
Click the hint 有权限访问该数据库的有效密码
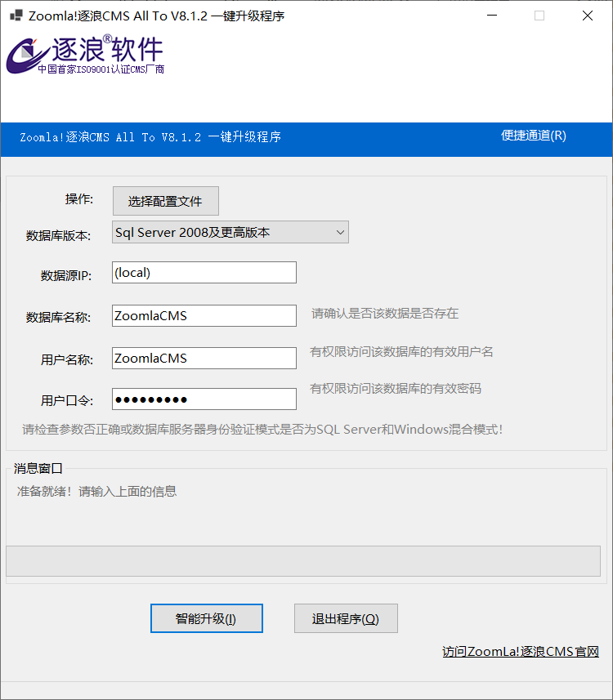[x=396, y=389]
